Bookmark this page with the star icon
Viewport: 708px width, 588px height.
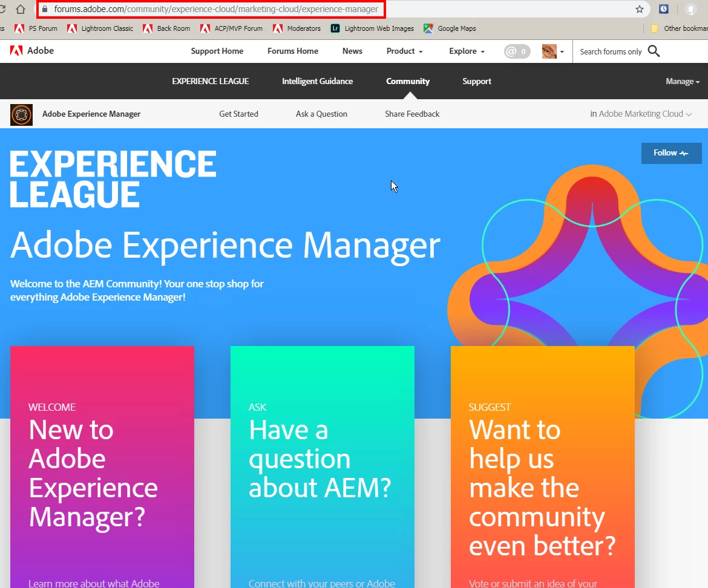pos(640,9)
